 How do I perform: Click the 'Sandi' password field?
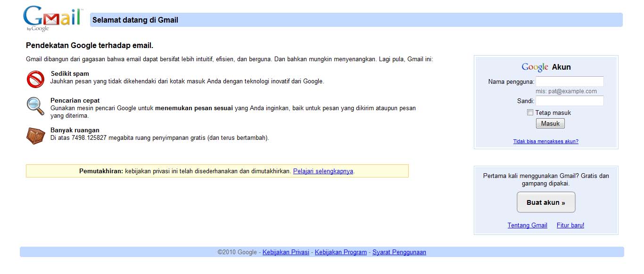(x=570, y=100)
